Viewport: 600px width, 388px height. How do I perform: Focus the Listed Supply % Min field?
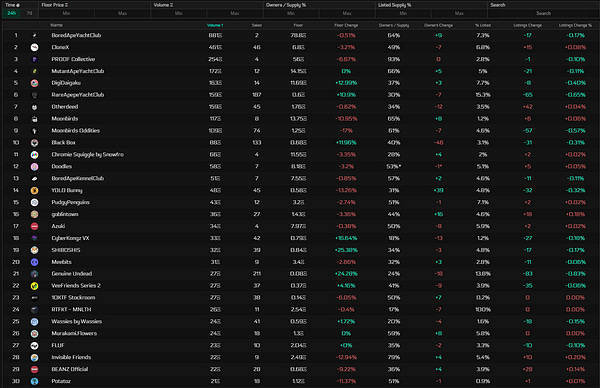pyautogui.click(x=403, y=13)
